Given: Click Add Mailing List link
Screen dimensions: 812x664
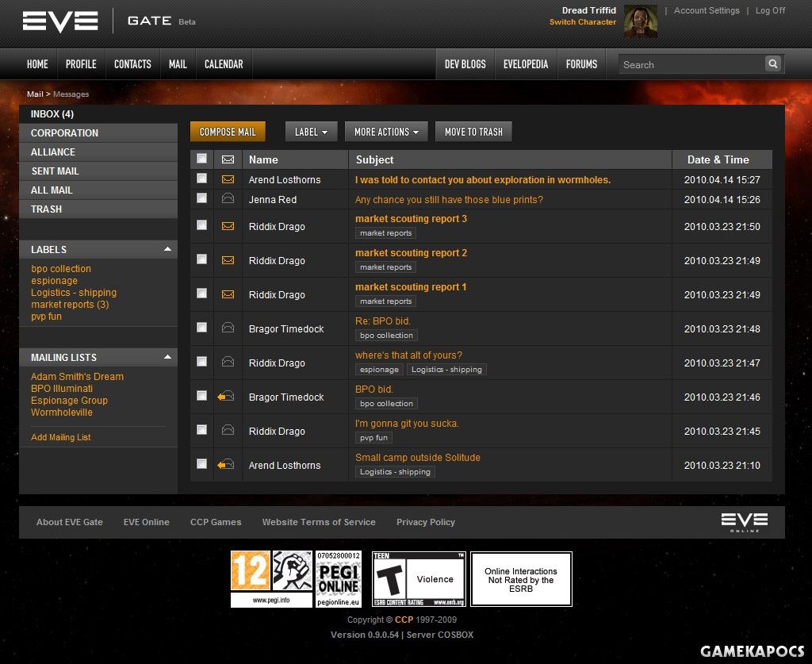Looking at the screenshot, I should pos(60,437).
